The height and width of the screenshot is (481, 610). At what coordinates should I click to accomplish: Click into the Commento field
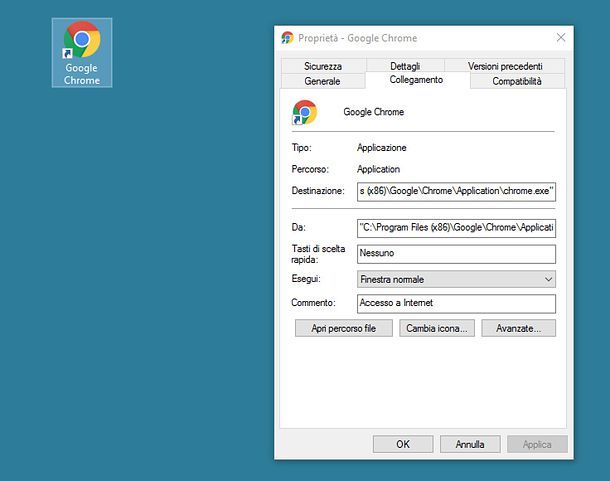click(456, 304)
